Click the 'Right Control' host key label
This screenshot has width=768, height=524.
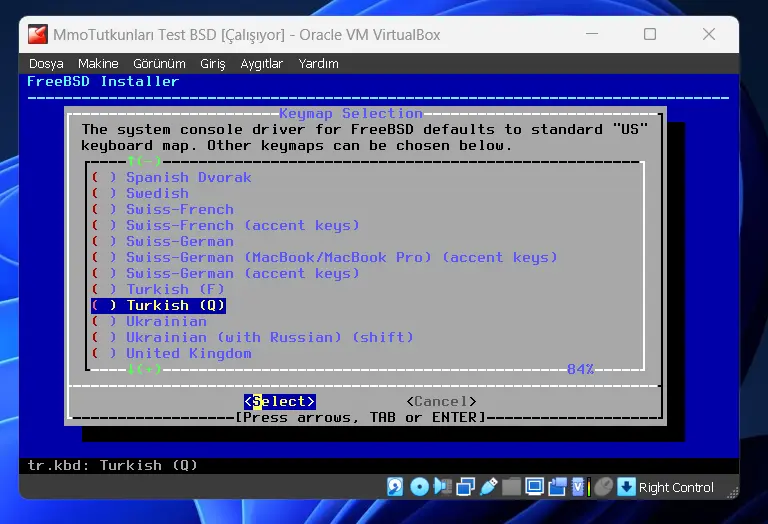676,488
